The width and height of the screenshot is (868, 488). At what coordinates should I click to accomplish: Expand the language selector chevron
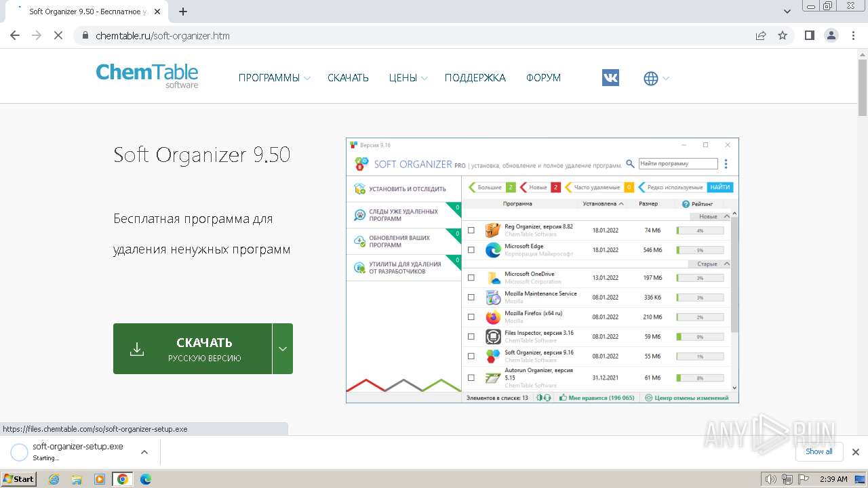(666, 79)
